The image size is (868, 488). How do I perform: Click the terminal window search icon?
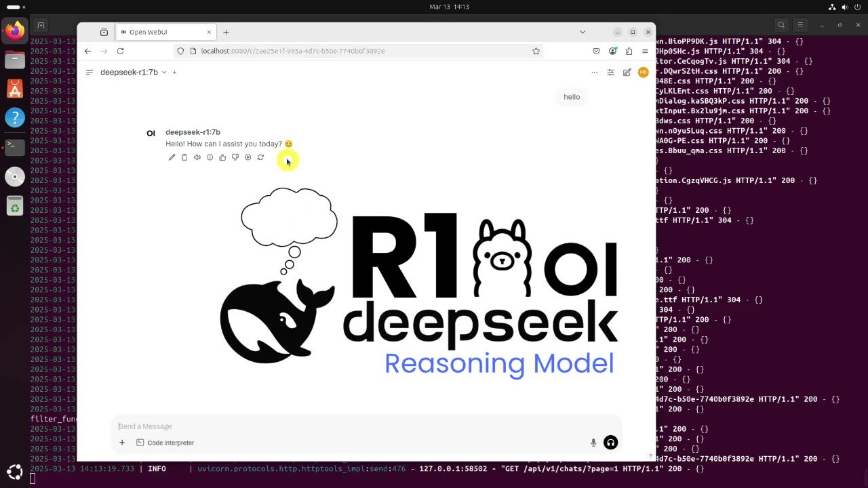(x=781, y=25)
